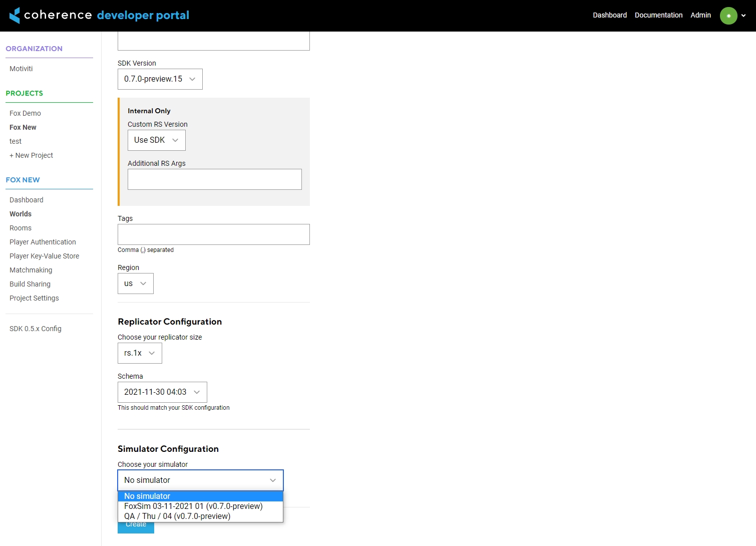The height and width of the screenshot is (546, 756).
Task: Expand the replicator size dropdown
Action: [140, 353]
